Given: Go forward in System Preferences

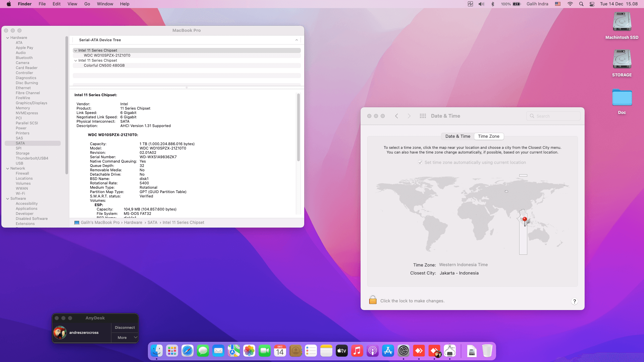Looking at the screenshot, I should coord(409,116).
